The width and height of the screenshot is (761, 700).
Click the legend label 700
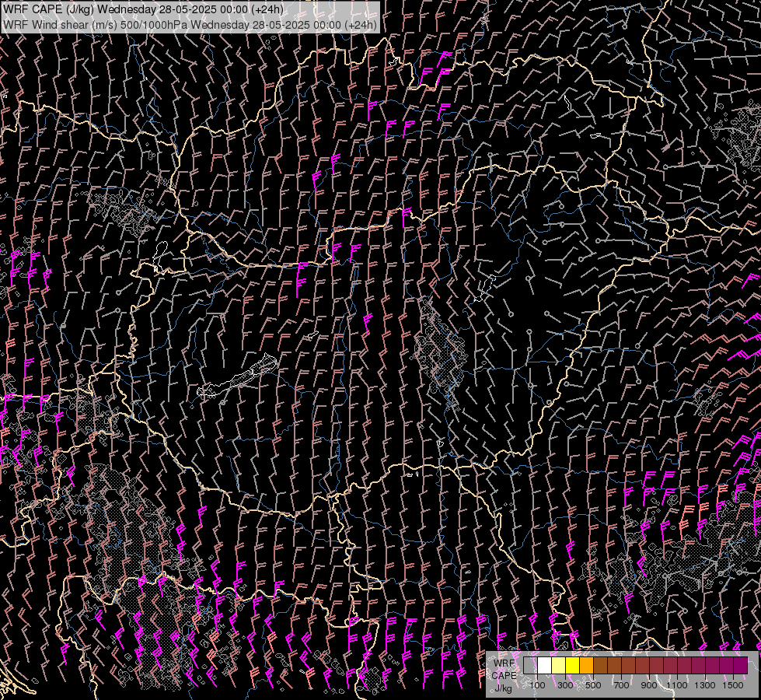(x=621, y=685)
